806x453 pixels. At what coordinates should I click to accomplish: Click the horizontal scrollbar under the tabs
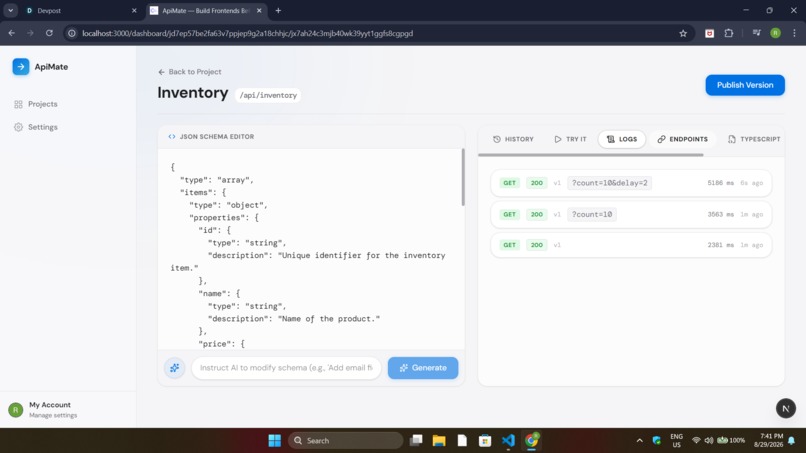coord(591,155)
